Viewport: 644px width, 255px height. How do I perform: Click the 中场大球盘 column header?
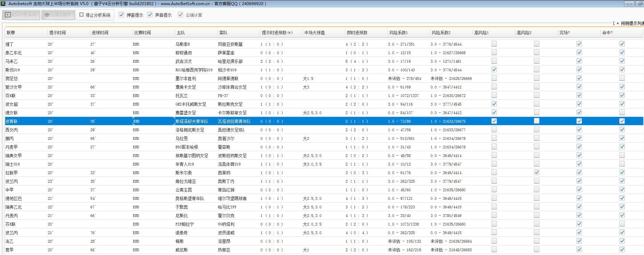tap(314, 33)
